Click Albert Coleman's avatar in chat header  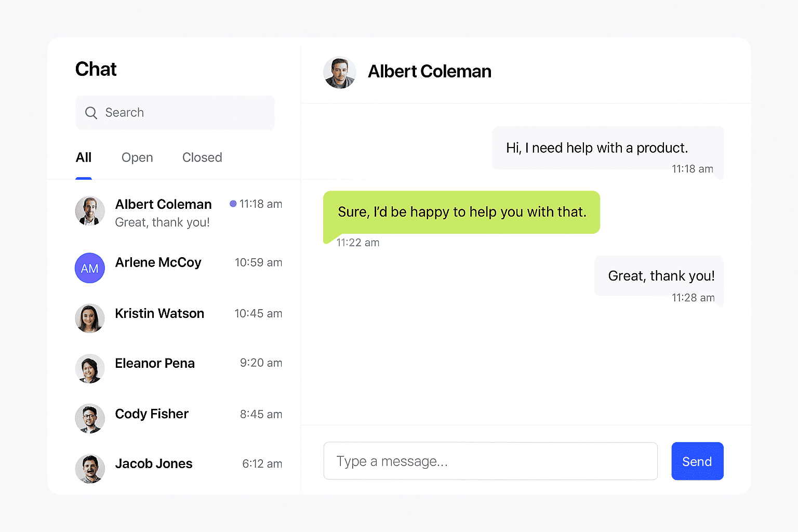click(340, 72)
